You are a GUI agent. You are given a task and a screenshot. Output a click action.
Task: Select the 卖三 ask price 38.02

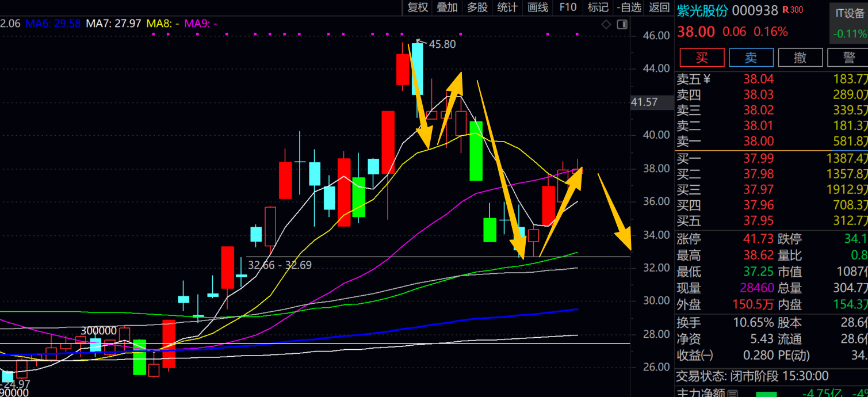(x=759, y=110)
